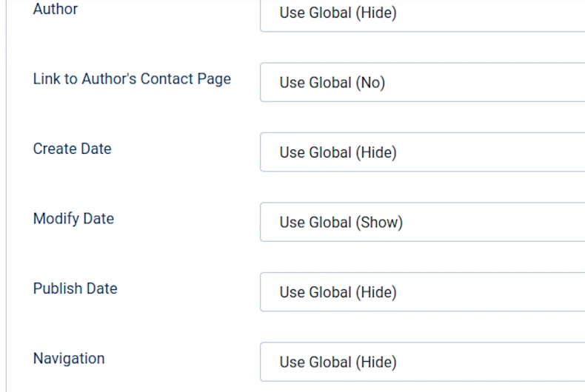This screenshot has width=585, height=392.
Task: Expand the Modify Date dropdown
Action: (x=422, y=222)
